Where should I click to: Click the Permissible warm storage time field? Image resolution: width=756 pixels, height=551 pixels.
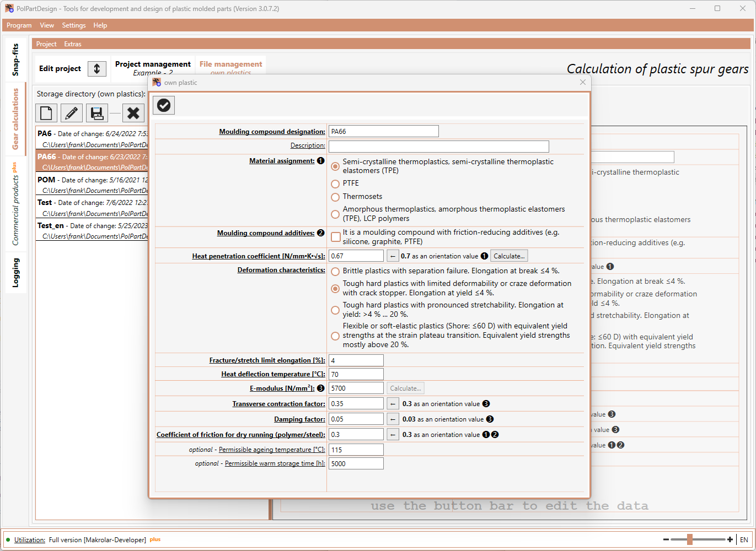(356, 463)
